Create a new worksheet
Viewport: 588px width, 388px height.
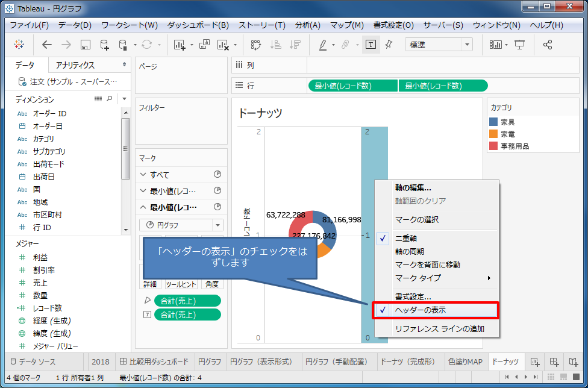click(178, 44)
